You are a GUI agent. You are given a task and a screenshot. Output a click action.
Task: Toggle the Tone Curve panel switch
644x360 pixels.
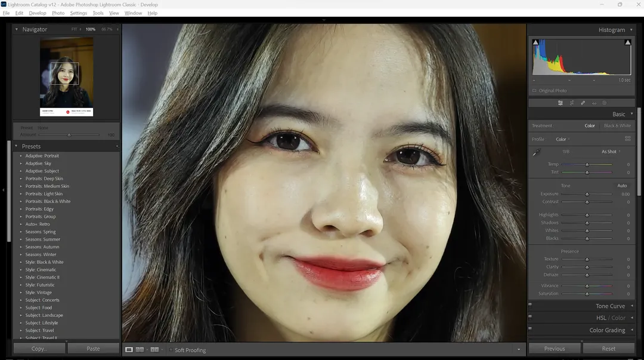tap(530, 304)
